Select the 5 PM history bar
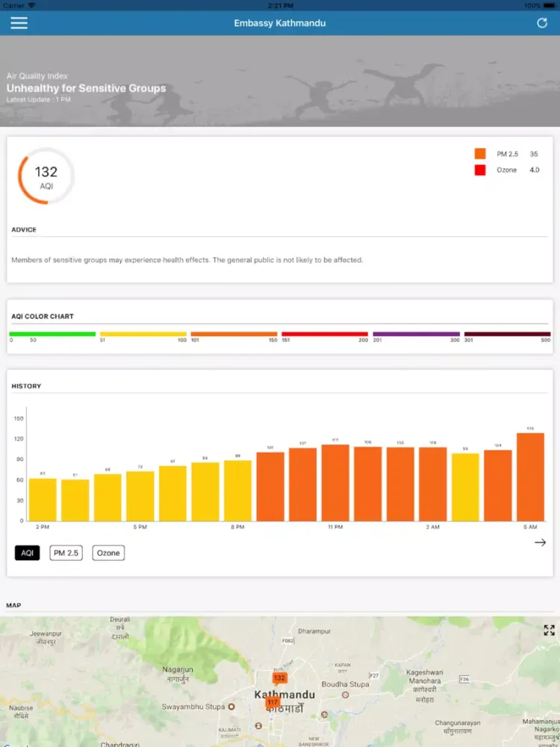The image size is (560, 747). click(x=140, y=496)
